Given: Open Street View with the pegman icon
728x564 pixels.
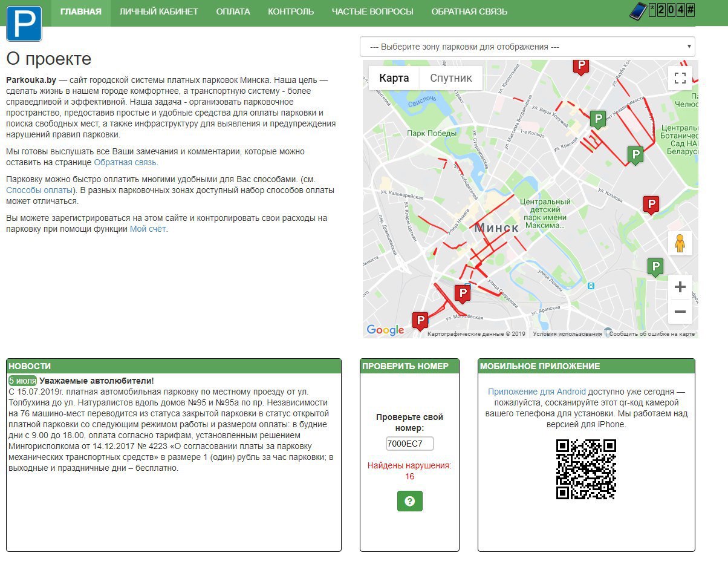Looking at the screenshot, I should [680, 243].
